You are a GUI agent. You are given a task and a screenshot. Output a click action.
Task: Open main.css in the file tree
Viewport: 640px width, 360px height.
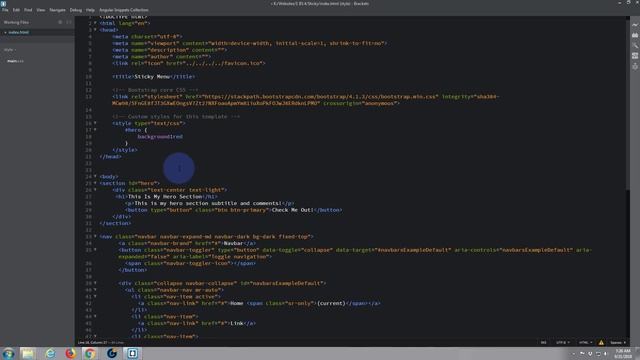pos(16,61)
